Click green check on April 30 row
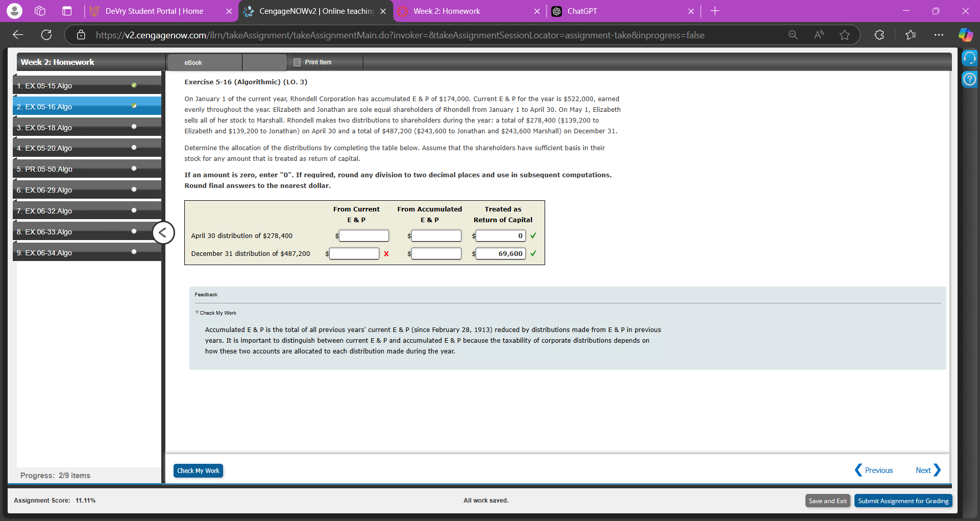 pyautogui.click(x=533, y=235)
